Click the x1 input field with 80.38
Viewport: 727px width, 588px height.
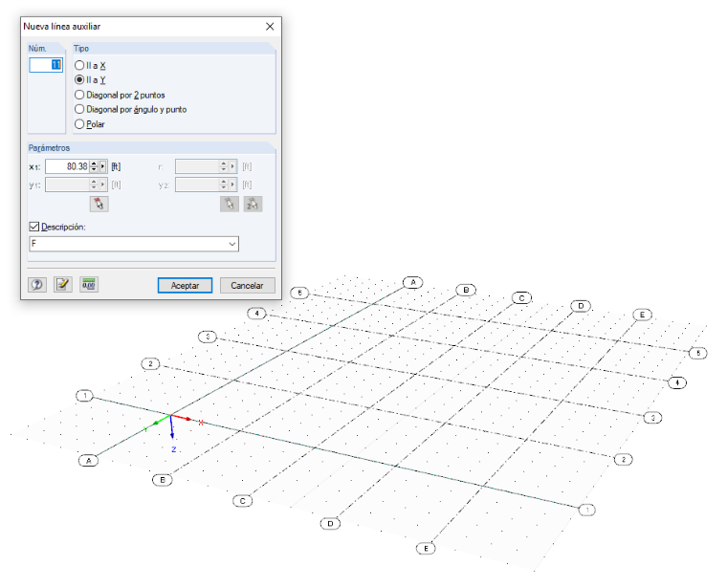point(68,166)
